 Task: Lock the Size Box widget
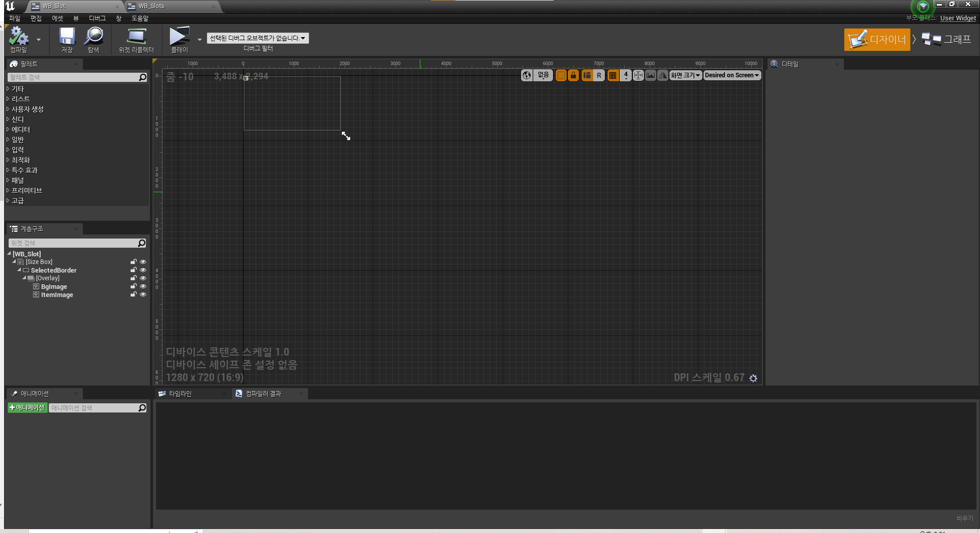pyautogui.click(x=134, y=261)
